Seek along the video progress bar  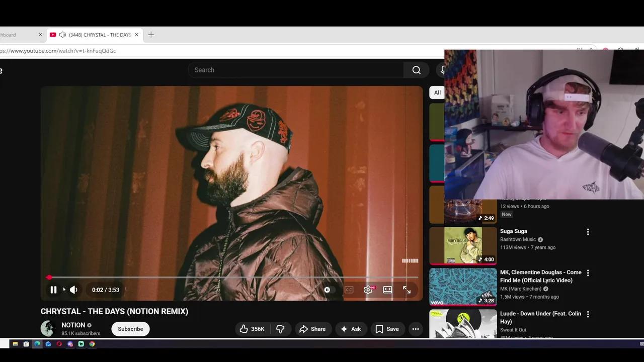click(x=232, y=277)
